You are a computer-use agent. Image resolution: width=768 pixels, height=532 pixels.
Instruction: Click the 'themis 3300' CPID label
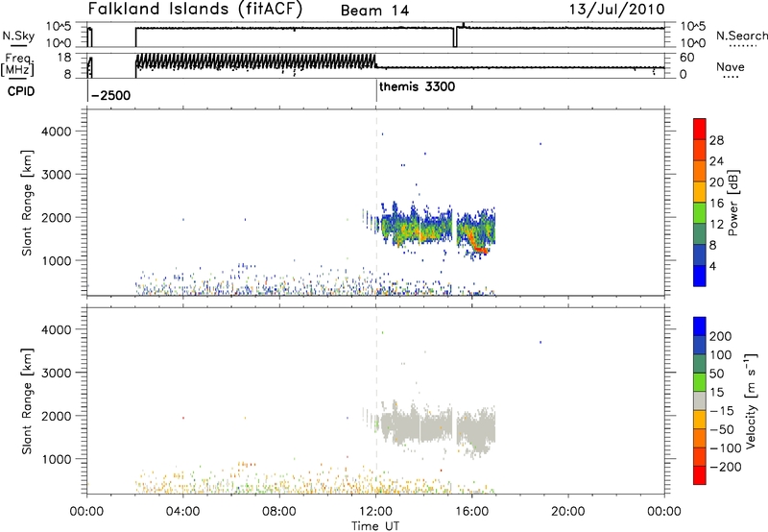[417, 87]
